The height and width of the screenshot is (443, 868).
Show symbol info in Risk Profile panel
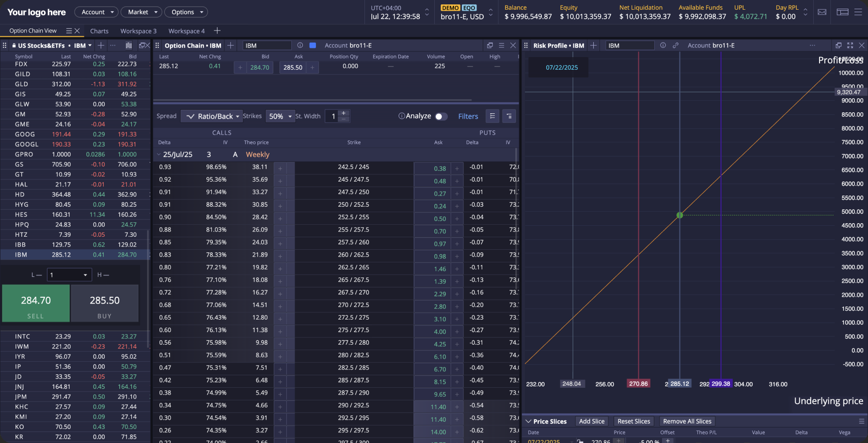click(x=663, y=45)
